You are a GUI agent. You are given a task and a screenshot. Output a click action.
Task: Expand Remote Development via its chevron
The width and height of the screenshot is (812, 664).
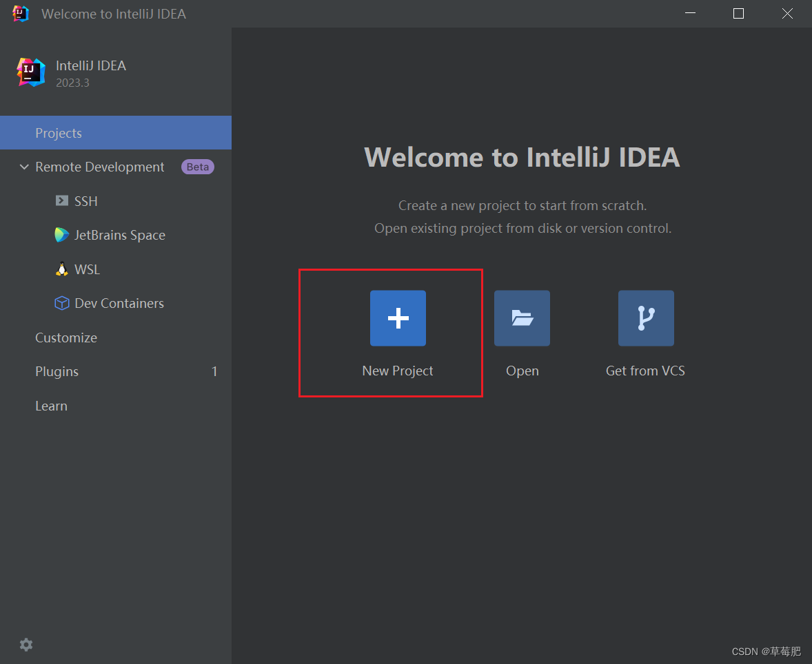coord(24,167)
